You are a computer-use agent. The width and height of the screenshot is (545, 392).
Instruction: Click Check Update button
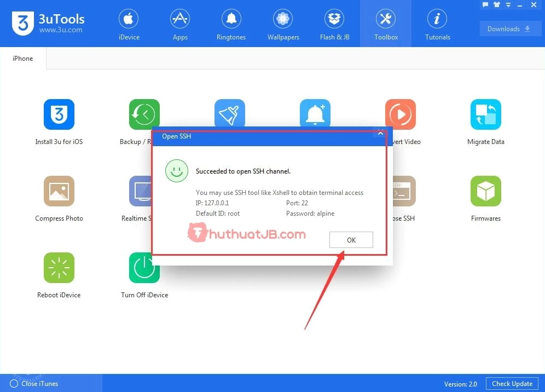click(512, 383)
